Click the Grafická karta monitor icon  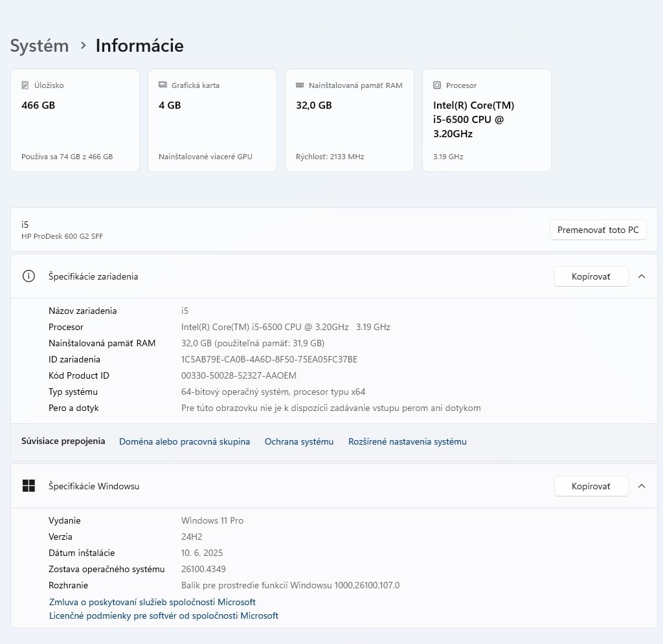click(x=163, y=85)
